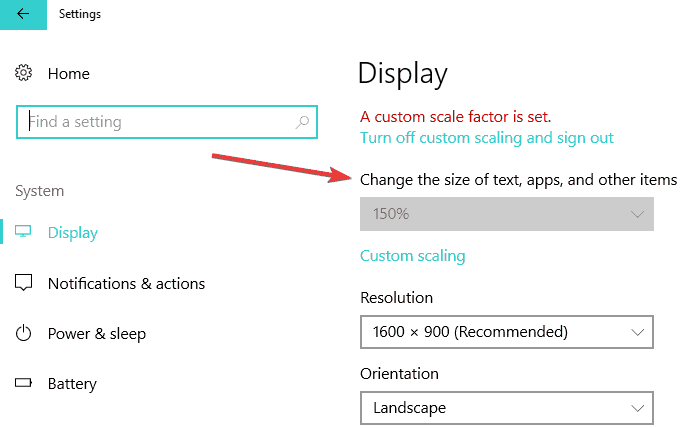Click the search magnifier icon
The image size is (687, 428).
tap(302, 123)
